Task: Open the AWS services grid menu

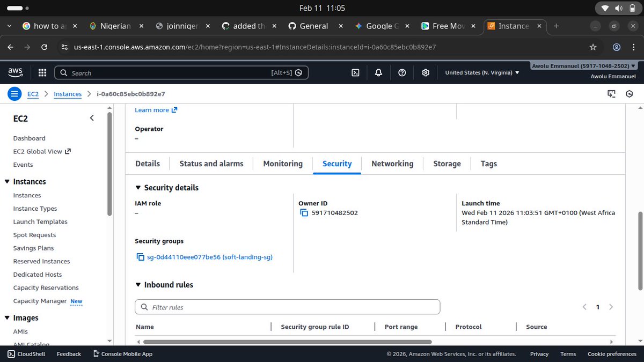Action: click(42, 73)
